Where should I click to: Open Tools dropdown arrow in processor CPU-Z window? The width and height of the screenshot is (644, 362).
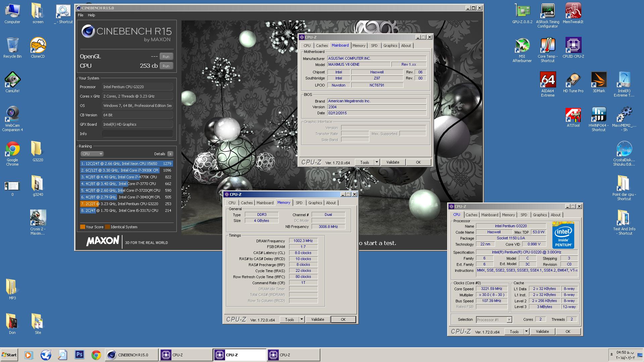click(x=526, y=331)
